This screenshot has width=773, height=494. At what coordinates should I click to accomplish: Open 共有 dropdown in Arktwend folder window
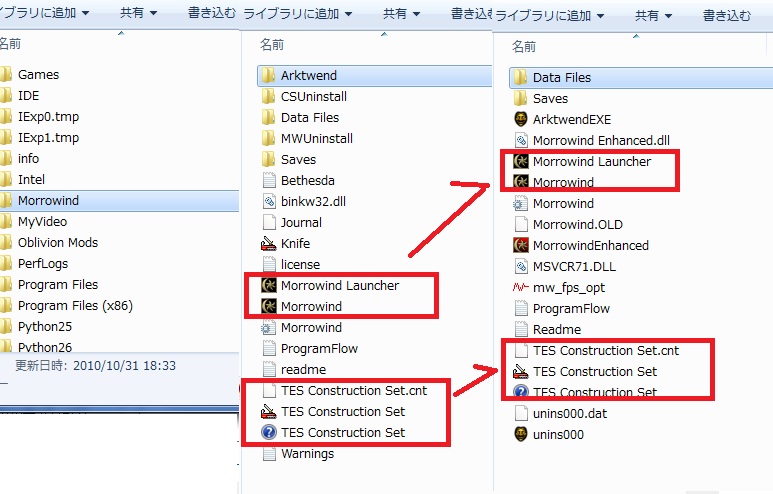tap(654, 16)
